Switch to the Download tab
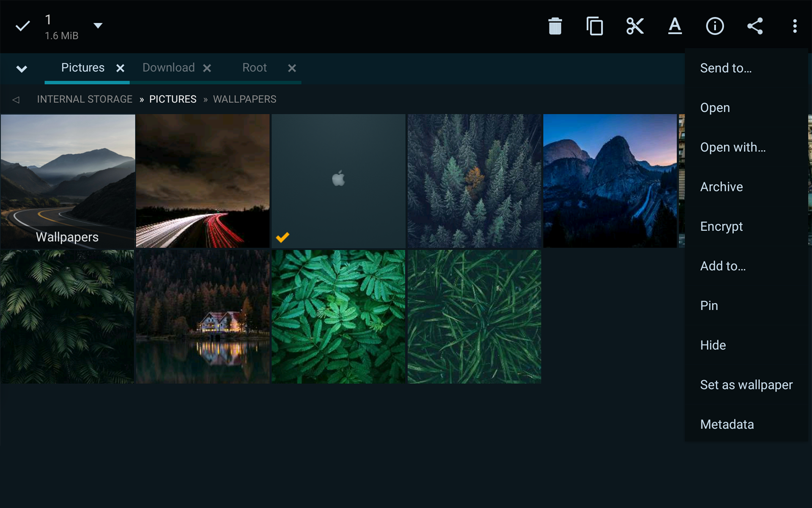Image resolution: width=812 pixels, height=508 pixels. click(168, 68)
